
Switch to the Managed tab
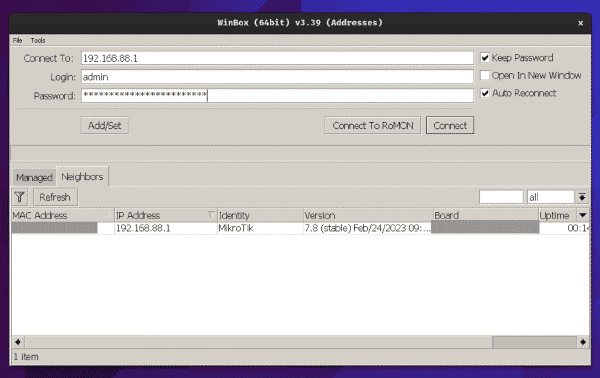tap(34, 178)
